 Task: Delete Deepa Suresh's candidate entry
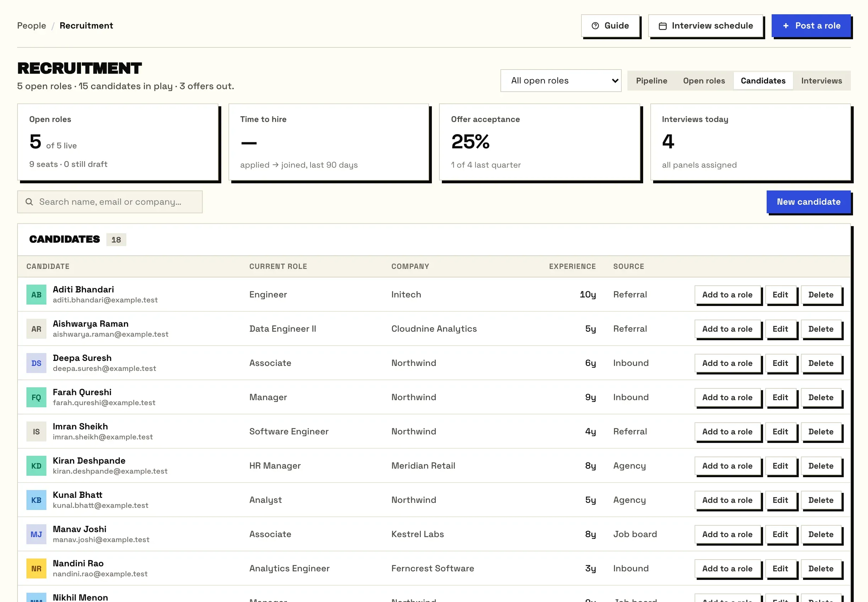click(821, 363)
